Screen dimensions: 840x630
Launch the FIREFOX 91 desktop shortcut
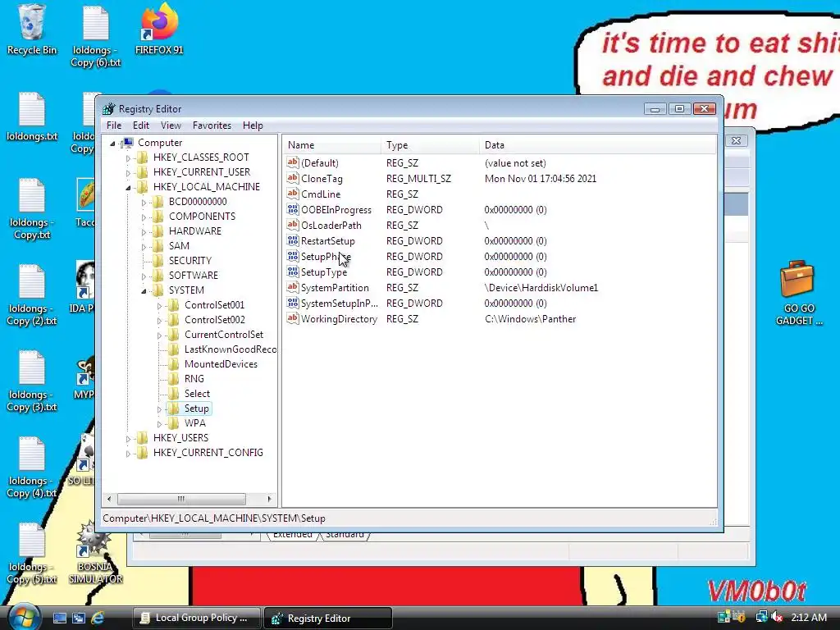(159, 30)
